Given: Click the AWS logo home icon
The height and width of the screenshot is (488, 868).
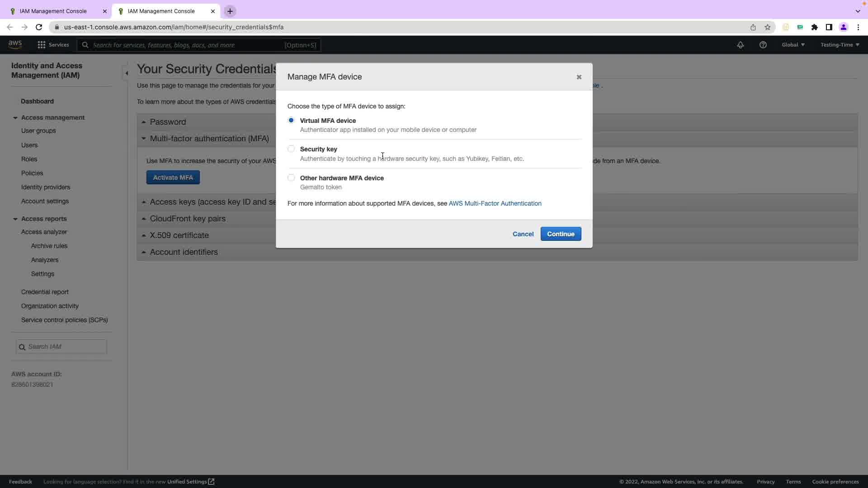Looking at the screenshot, I should (15, 44).
